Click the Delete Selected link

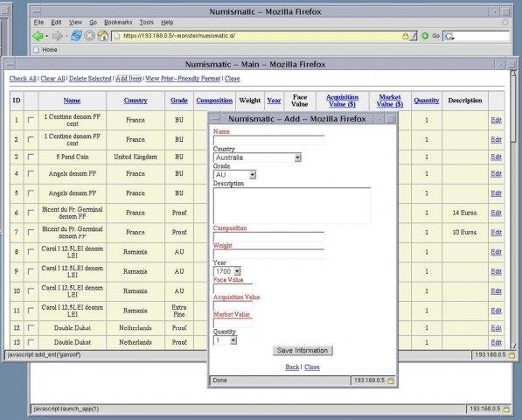90,79
